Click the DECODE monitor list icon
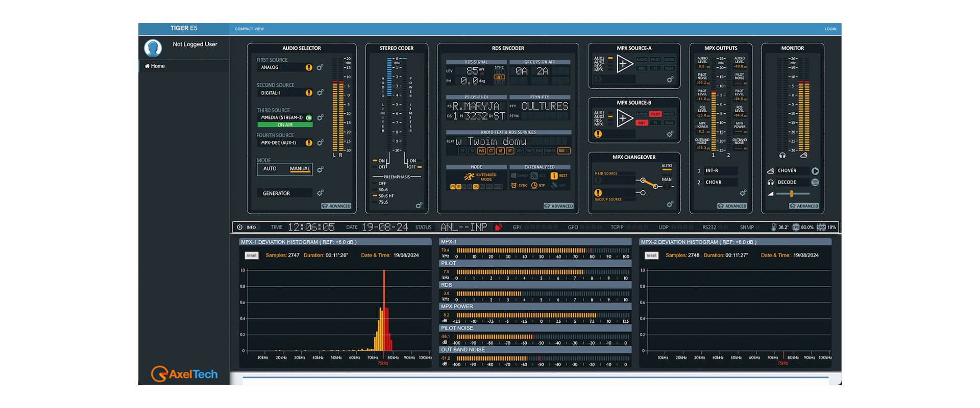 815,182
